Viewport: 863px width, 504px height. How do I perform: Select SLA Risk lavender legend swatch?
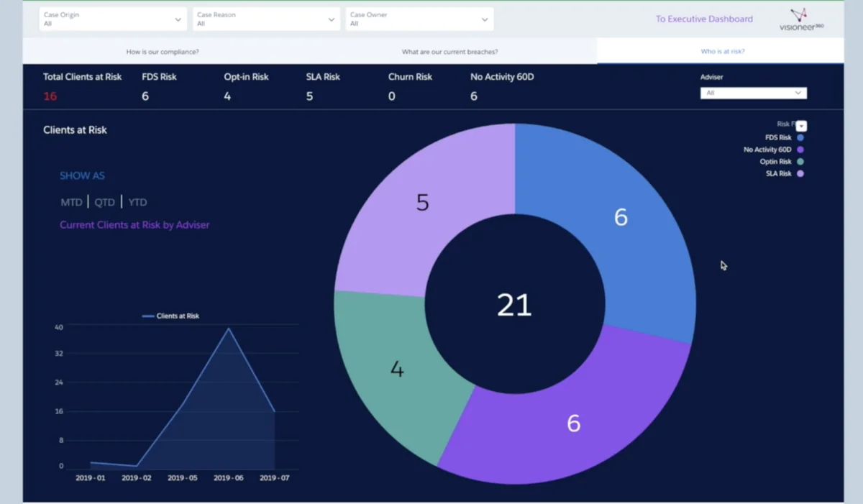tap(800, 174)
